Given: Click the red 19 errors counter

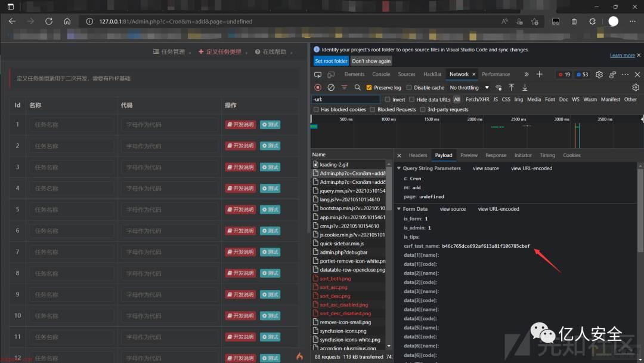Looking at the screenshot, I should coord(564,75).
